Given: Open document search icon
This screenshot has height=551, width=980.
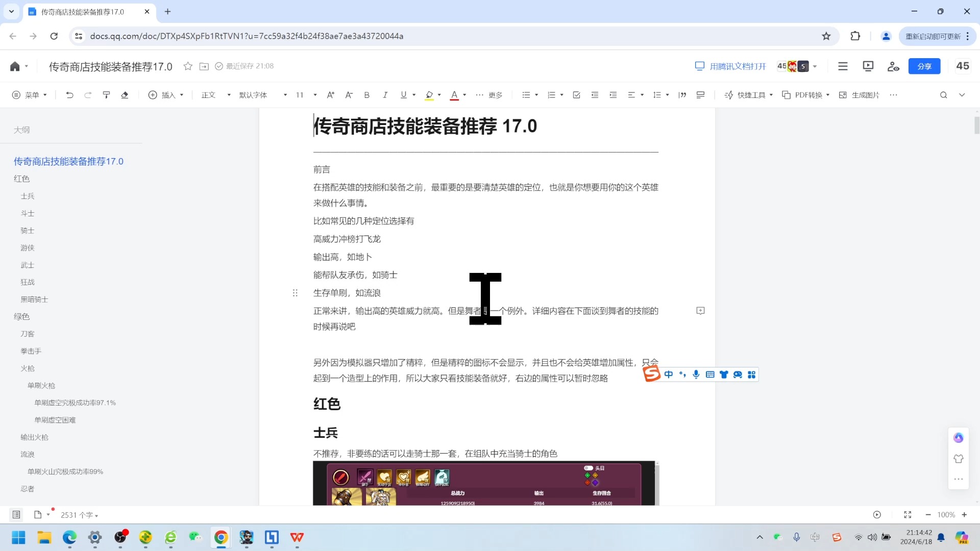Looking at the screenshot, I should pos(944,95).
